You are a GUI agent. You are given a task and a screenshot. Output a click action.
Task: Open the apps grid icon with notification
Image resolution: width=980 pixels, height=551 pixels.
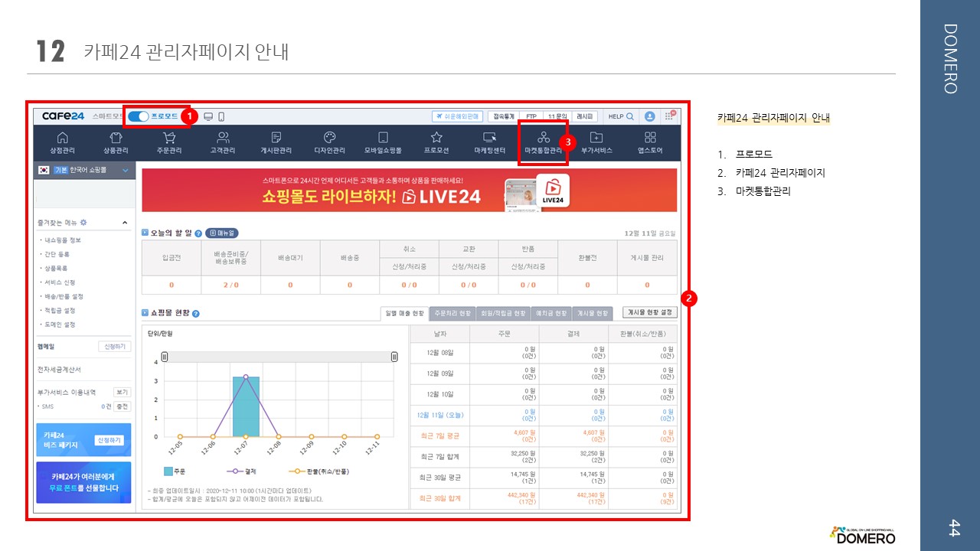(x=670, y=116)
